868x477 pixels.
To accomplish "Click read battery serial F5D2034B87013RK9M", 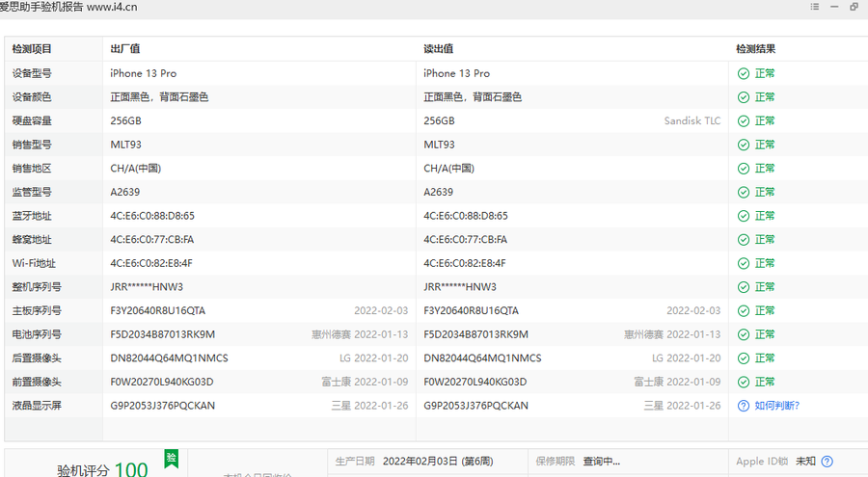I will [x=475, y=334].
